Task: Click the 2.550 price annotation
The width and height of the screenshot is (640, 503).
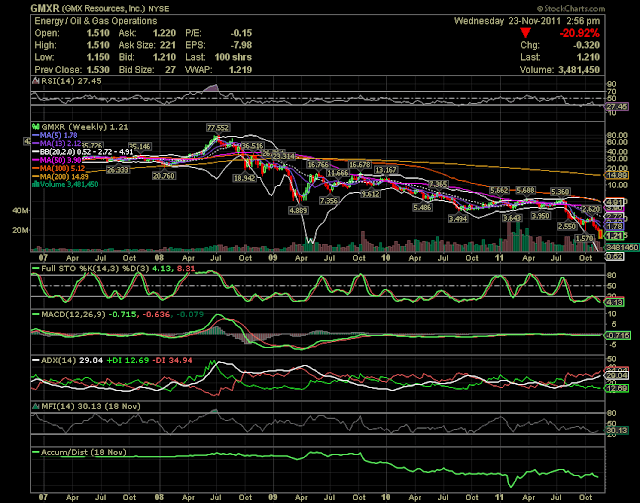Action: pos(567,226)
